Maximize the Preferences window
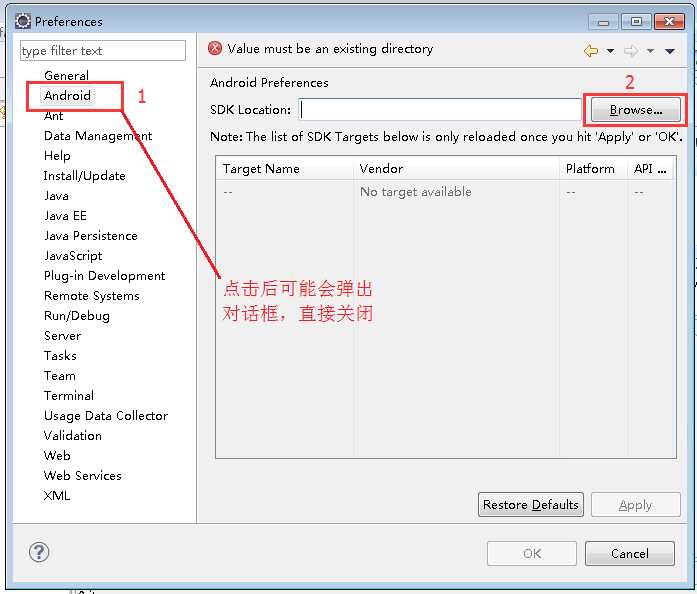Screen dimensions: 697x594 [x=636, y=22]
